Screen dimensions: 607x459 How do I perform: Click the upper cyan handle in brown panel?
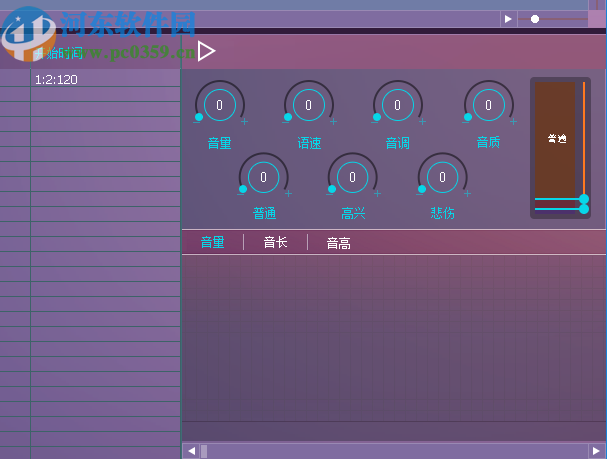coord(584,199)
